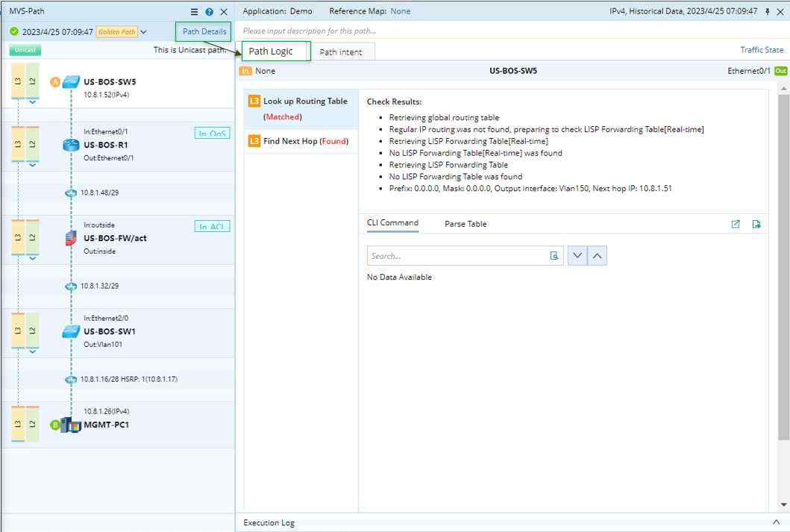Pin the path detail pane
790x532 pixels.
coord(768,12)
